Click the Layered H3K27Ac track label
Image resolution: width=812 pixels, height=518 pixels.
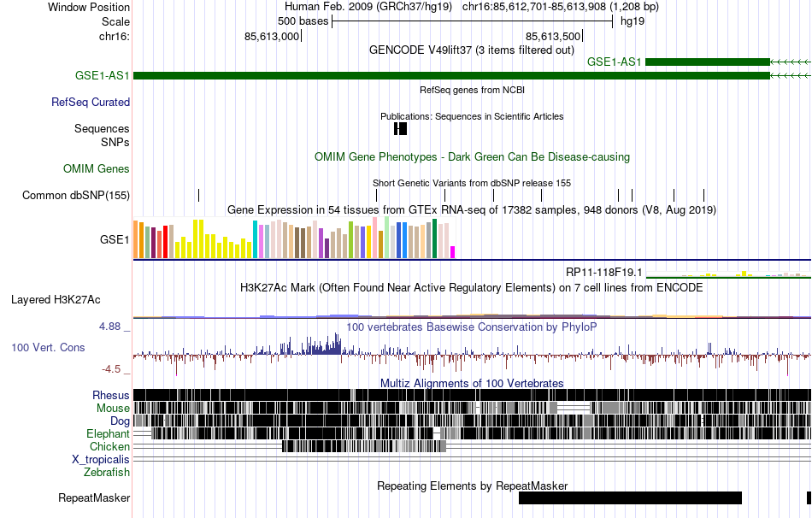56,300
